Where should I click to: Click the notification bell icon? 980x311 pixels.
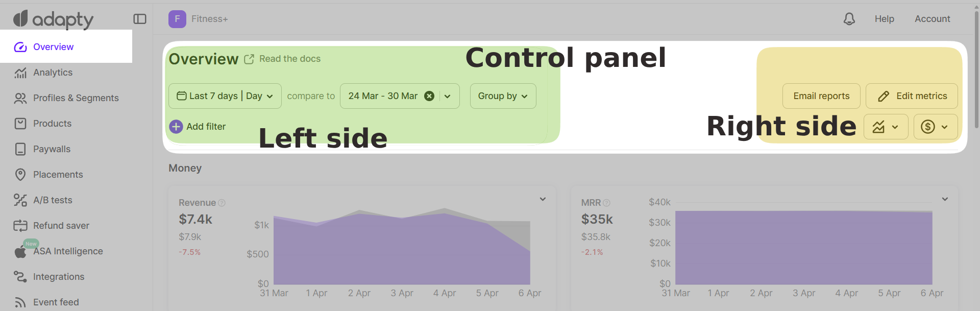tap(849, 19)
